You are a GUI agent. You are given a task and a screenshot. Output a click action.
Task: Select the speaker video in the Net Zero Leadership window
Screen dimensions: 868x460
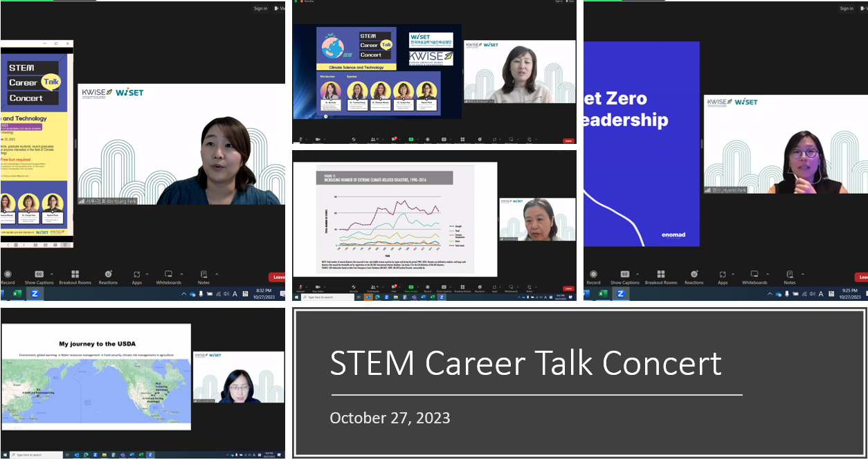786,144
